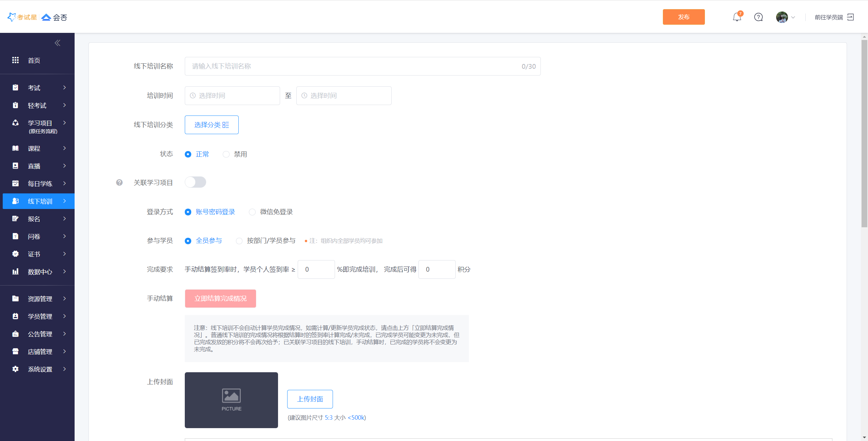Click the orange 发布 button
868x441 pixels.
coord(684,17)
